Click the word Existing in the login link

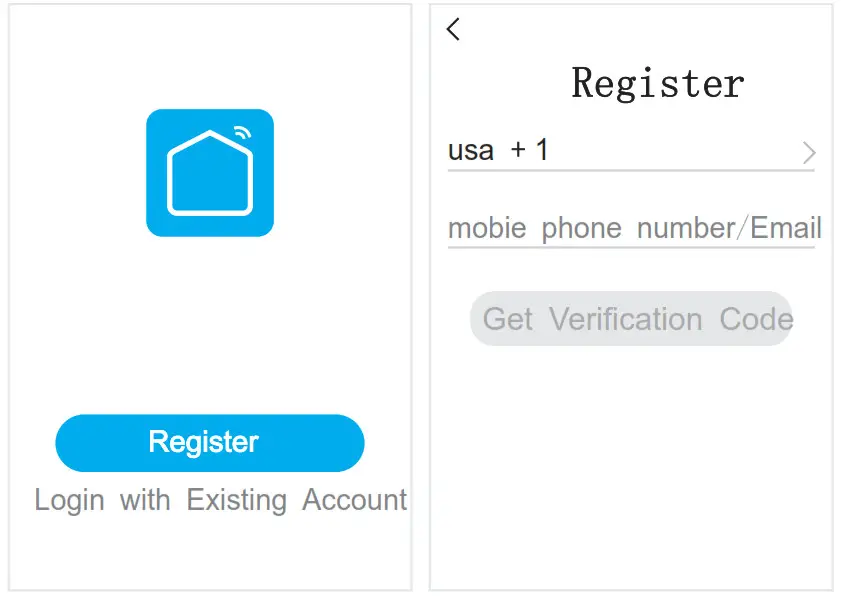pos(237,500)
